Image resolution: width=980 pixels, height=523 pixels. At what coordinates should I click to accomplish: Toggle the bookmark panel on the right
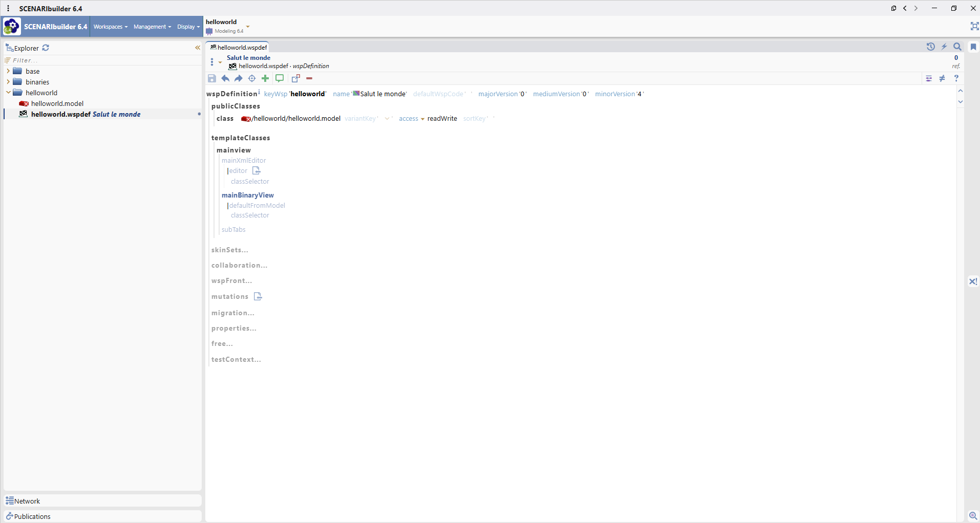[972, 47]
